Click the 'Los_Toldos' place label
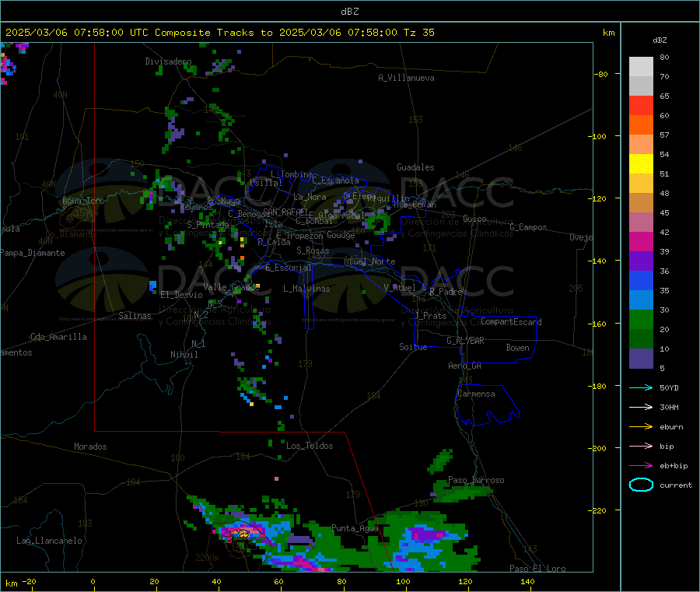This screenshot has height=592, width=700. pos(310,446)
